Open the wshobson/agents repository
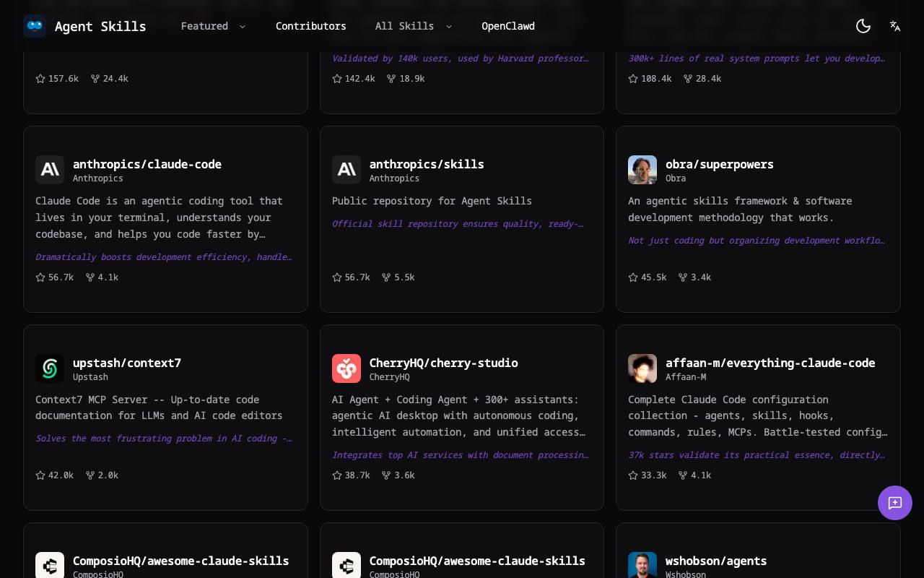Screen dimensions: 924x578 [716, 561]
